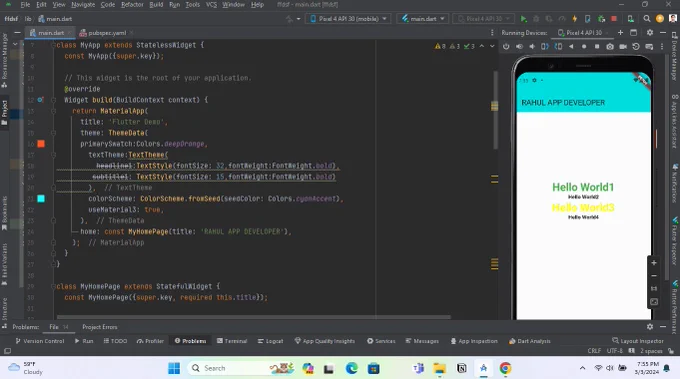
Task: Rotate the emulator right
Action: coord(558,46)
